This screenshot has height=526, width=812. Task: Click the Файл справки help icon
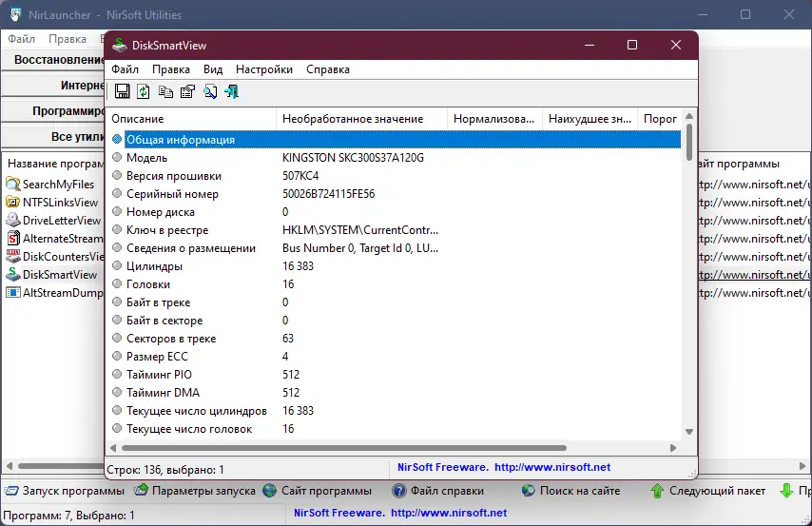click(398, 491)
